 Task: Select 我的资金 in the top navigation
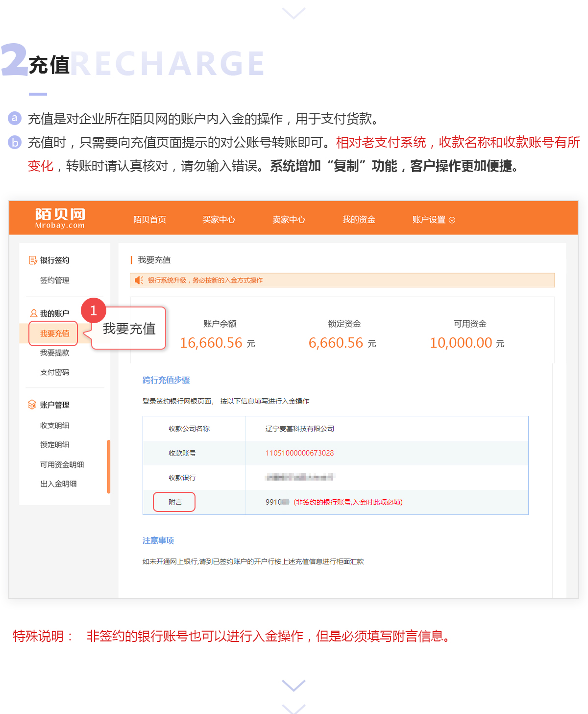359,220
